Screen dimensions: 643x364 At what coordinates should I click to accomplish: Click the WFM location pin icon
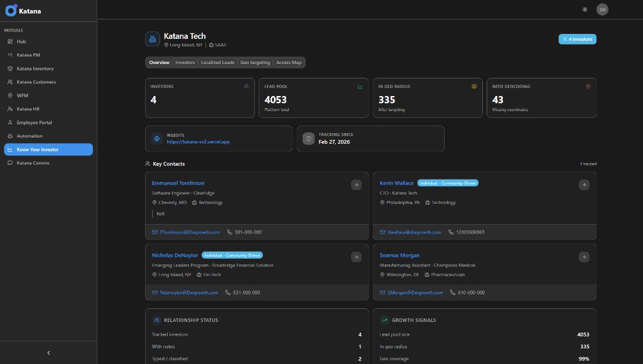point(10,95)
